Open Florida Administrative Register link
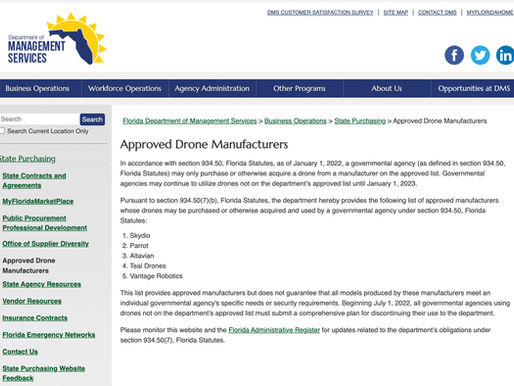Viewport: 514px width, 386px height. [x=274, y=330]
